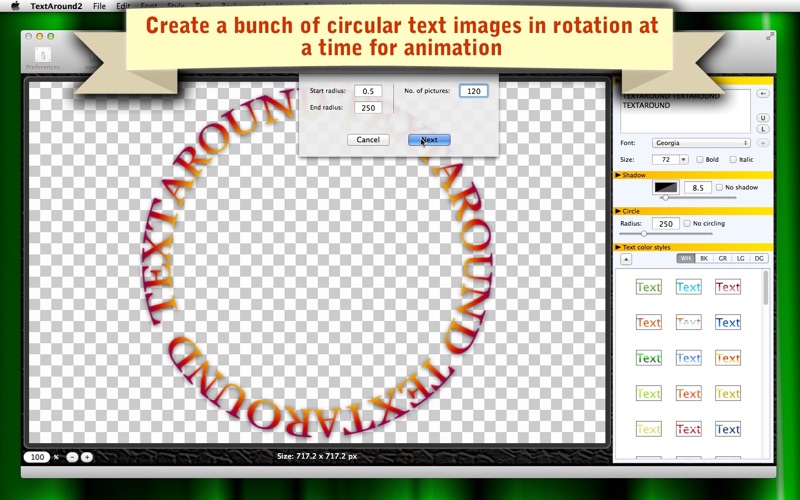Click the Cancel button in the dialog
The image size is (800, 500).
point(368,140)
